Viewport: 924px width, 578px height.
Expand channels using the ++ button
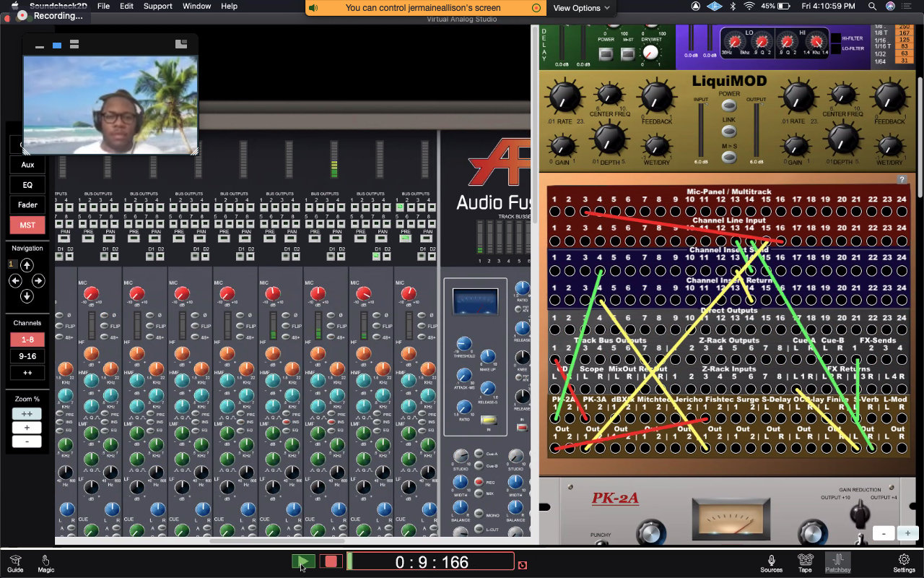(x=27, y=372)
